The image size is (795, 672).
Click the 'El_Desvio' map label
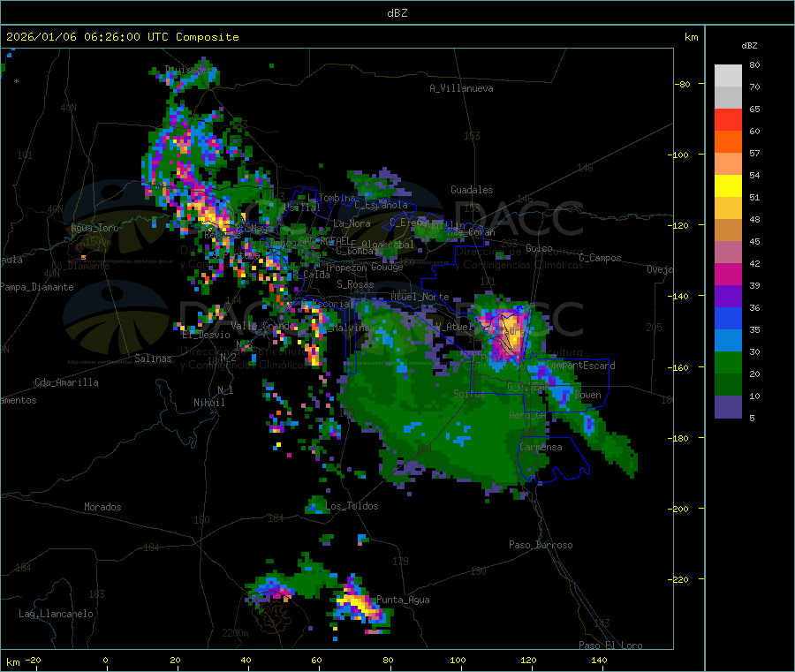point(207,335)
